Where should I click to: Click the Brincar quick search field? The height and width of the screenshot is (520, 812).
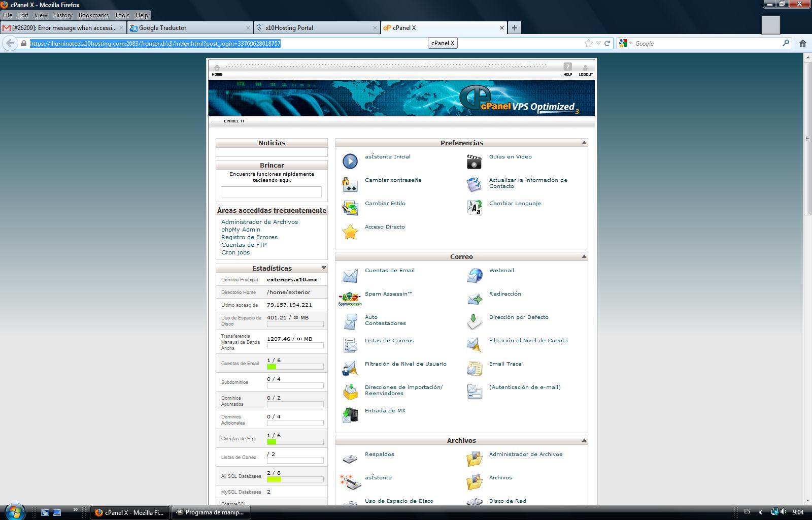coord(271,191)
